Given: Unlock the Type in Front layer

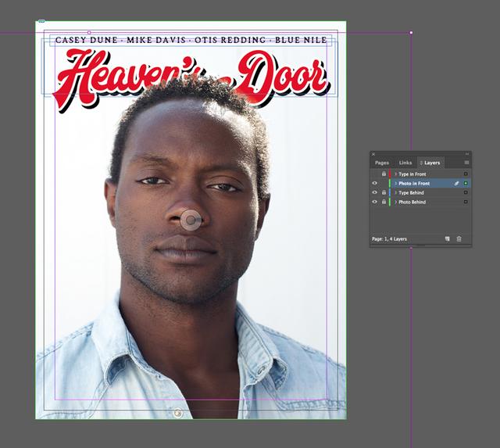Looking at the screenshot, I should point(384,174).
